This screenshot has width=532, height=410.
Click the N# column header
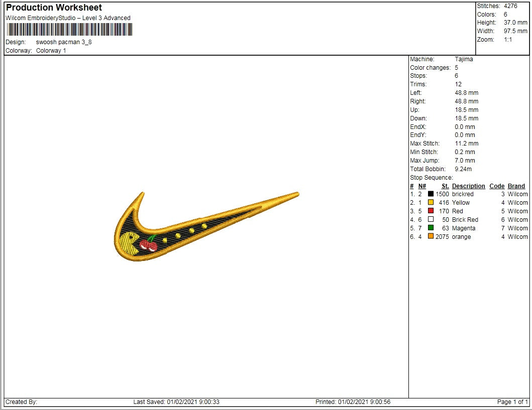pyautogui.click(x=422, y=186)
